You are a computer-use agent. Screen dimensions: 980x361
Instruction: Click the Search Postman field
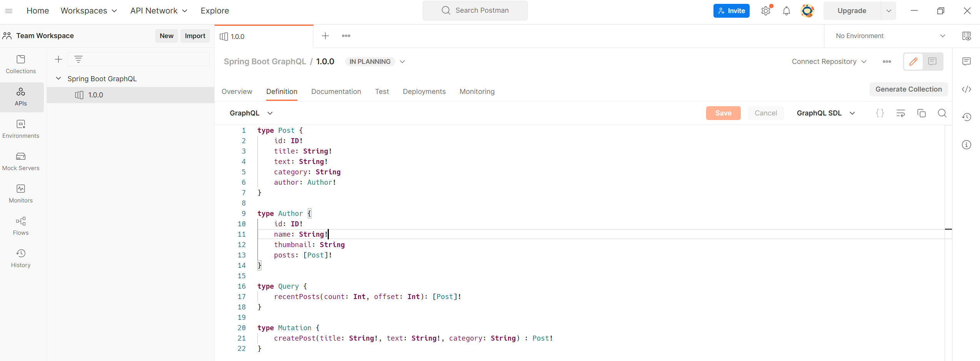[x=475, y=10]
